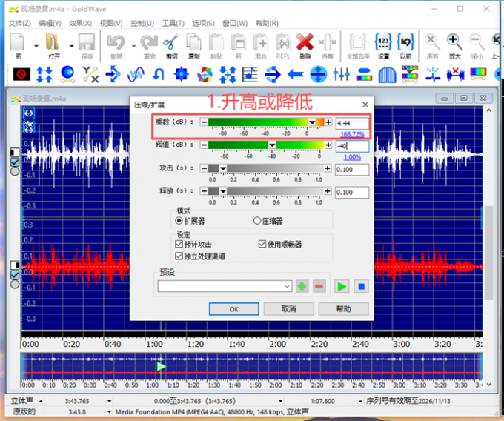Click green play preview button in dialog
Screen dimensions: 504x421
(342, 286)
